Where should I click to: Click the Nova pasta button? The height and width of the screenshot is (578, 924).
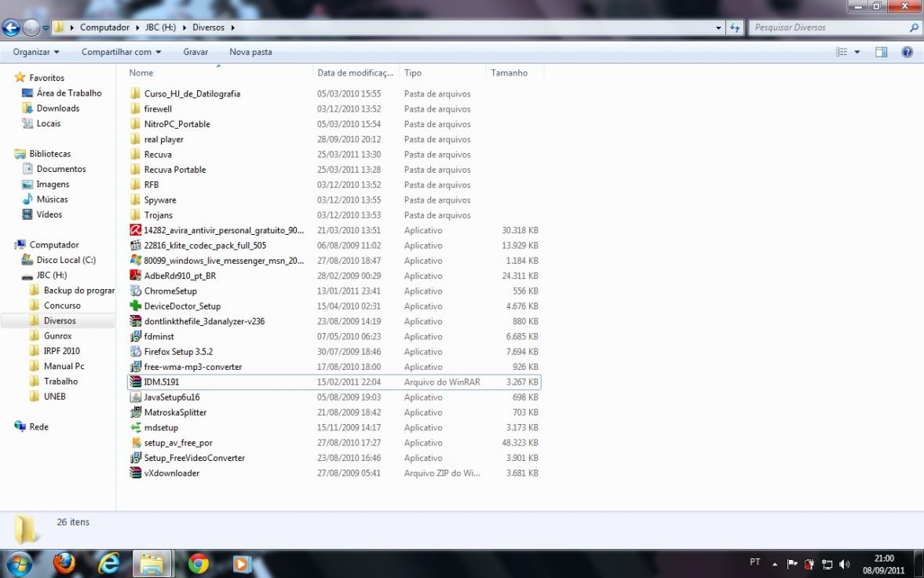250,52
